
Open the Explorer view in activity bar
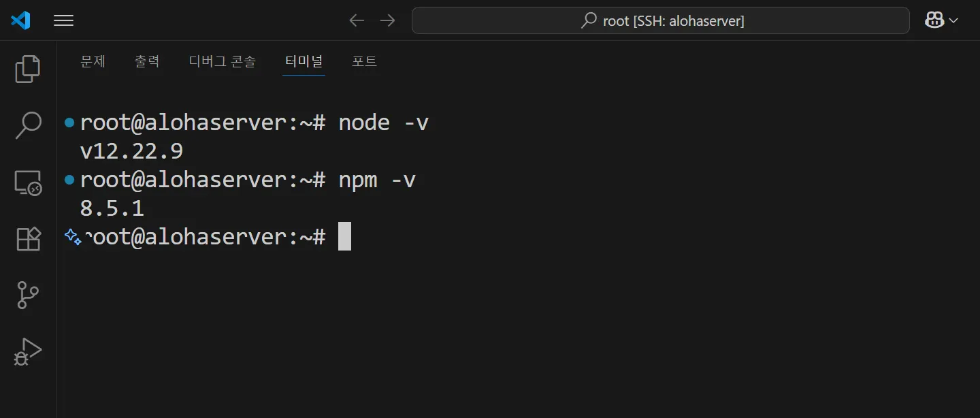(27, 69)
